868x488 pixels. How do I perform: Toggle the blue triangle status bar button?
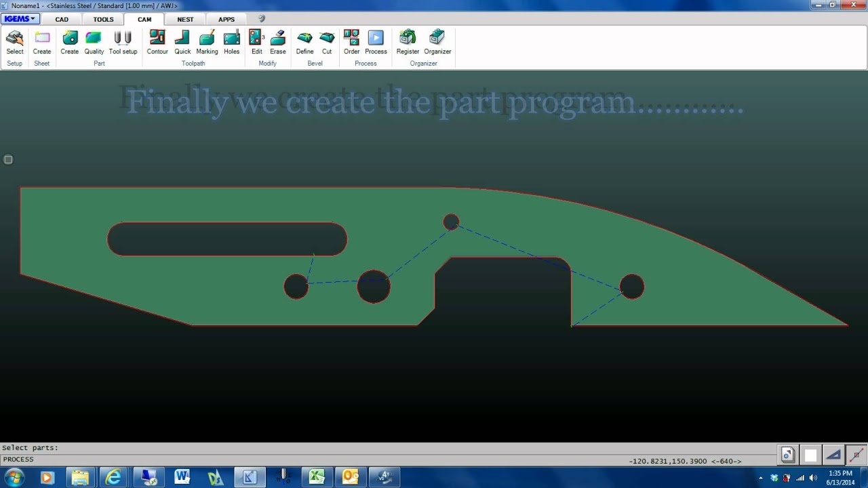[x=833, y=455]
